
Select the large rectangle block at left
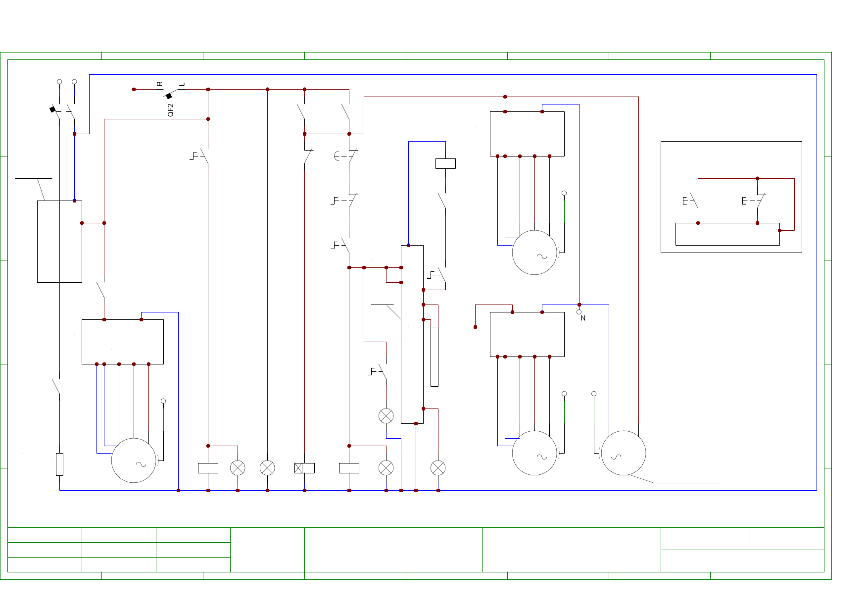(59, 242)
